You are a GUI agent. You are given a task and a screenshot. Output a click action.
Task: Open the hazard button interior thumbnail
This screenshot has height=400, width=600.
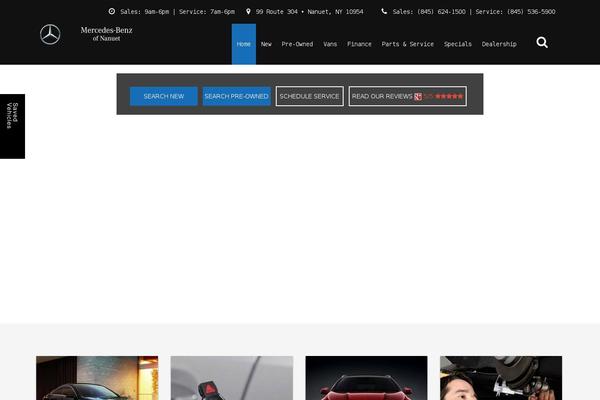tap(232, 378)
